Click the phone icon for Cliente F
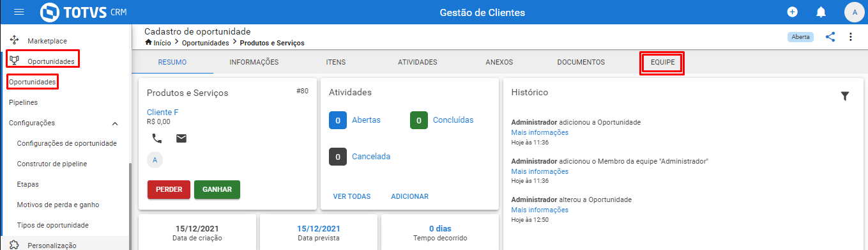Image resolution: width=868 pixels, height=250 pixels. [157, 138]
